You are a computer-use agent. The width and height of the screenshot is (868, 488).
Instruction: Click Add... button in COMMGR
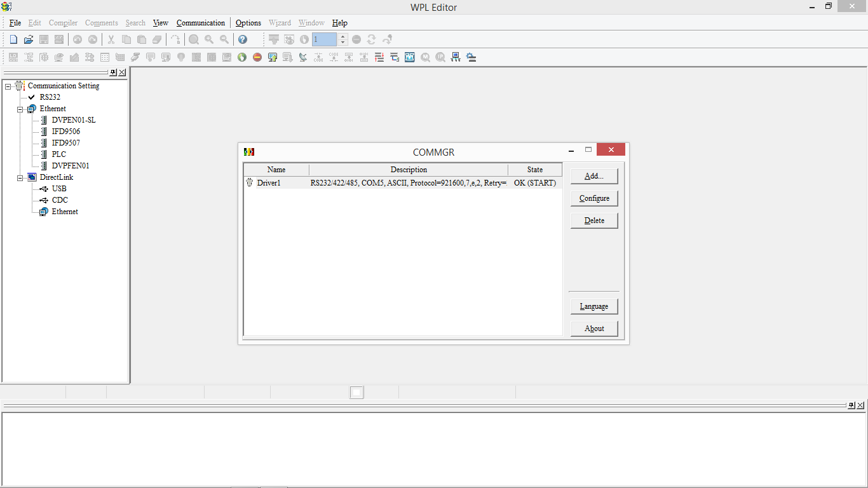[594, 176]
